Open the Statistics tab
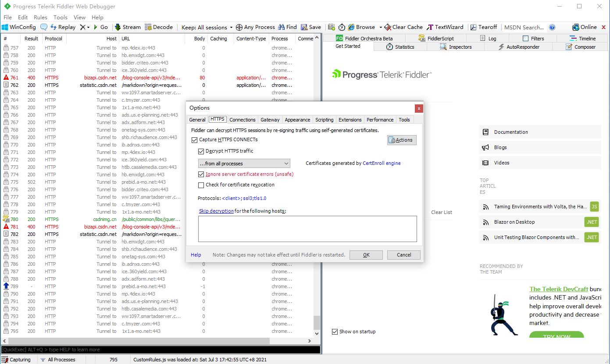 point(400,47)
